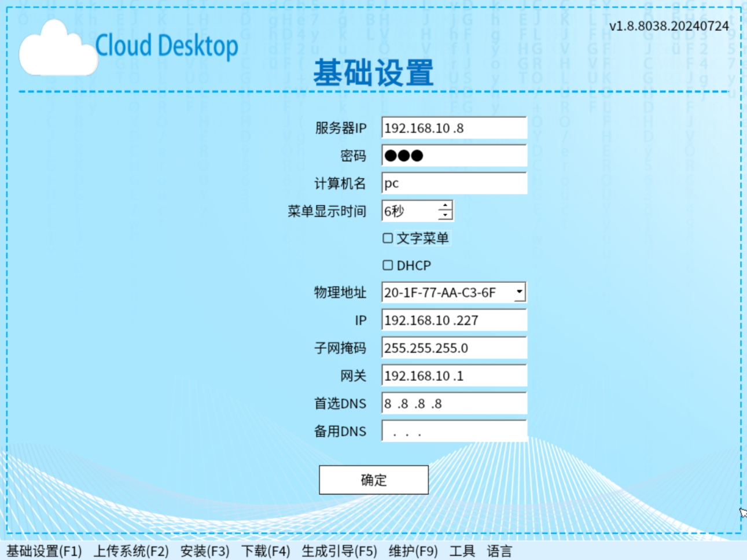The width and height of the screenshot is (747, 560).
Task: Open the 工具 menu
Action: click(x=462, y=551)
